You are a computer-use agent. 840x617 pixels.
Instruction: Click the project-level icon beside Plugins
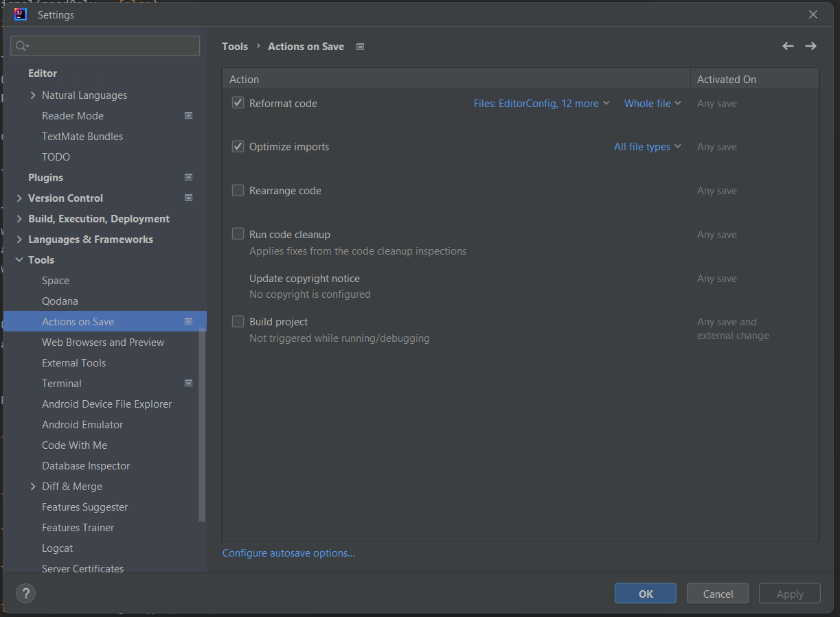[188, 178]
